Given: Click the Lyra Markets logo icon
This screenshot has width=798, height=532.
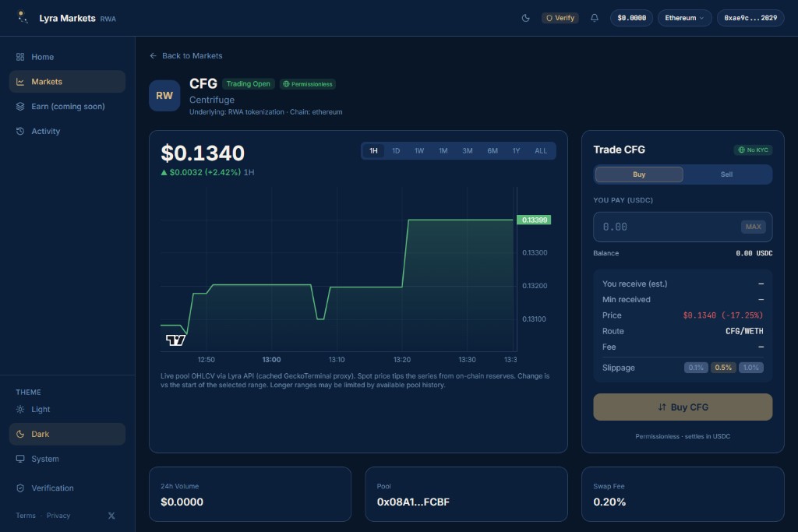Looking at the screenshot, I should [x=23, y=17].
